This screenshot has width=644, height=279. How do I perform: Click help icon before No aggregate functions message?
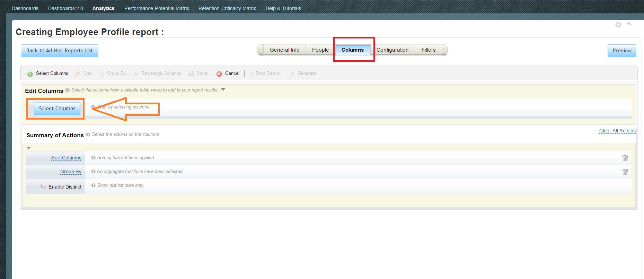[93, 172]
